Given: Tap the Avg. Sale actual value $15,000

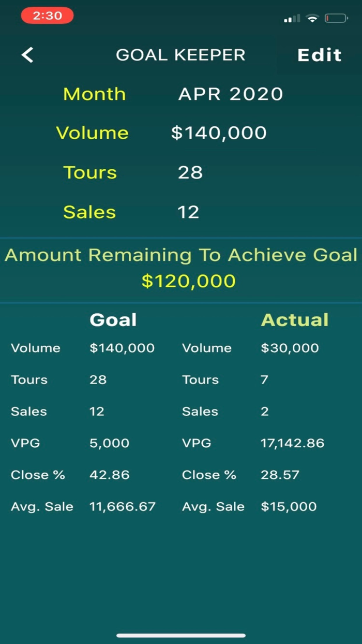Looking at the screenshot, I should [x=290, y=506].
